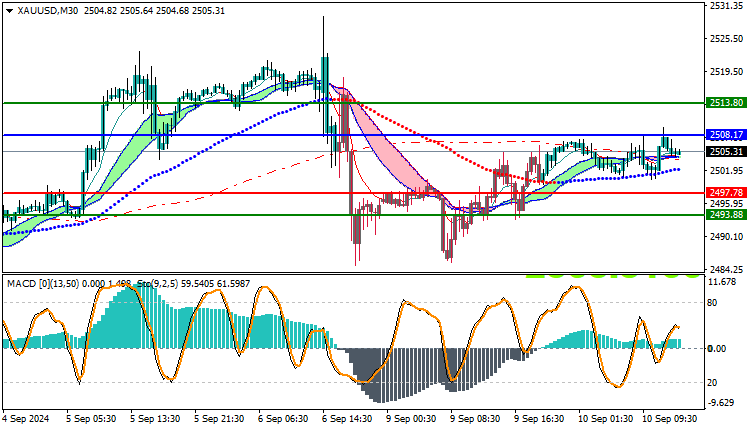This screenshot has height=430, width=750.
Task: Select the 4 Sep 2024 date marker
Action: click(x=26, y=419)
